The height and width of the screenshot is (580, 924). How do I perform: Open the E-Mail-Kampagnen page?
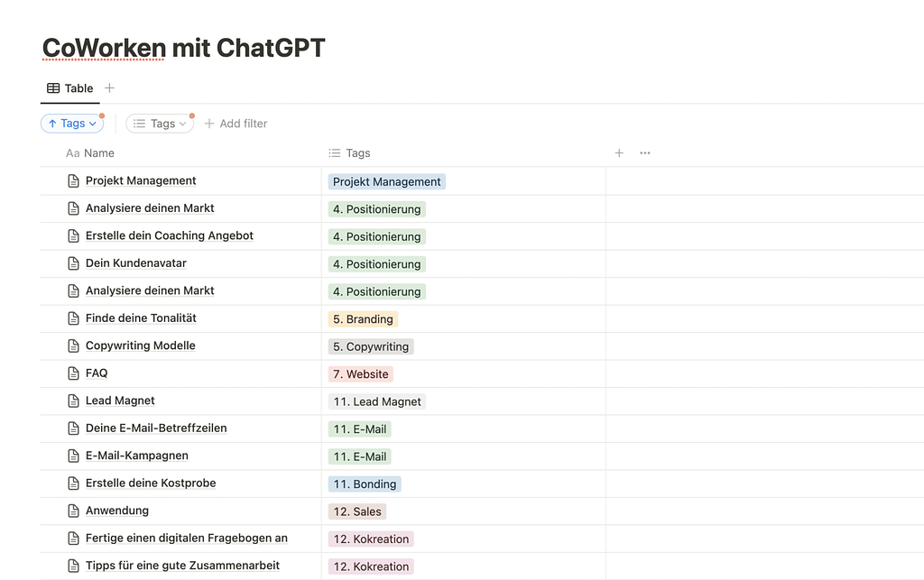click(136, 456)
